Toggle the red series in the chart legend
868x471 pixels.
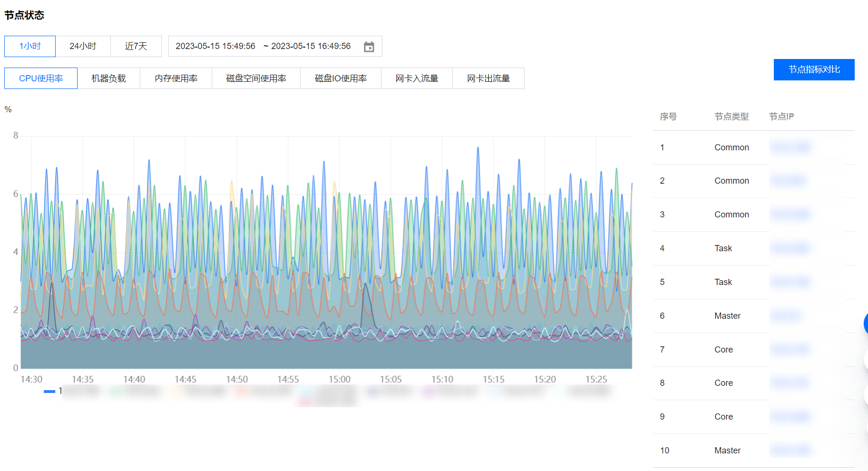[242, 391]
